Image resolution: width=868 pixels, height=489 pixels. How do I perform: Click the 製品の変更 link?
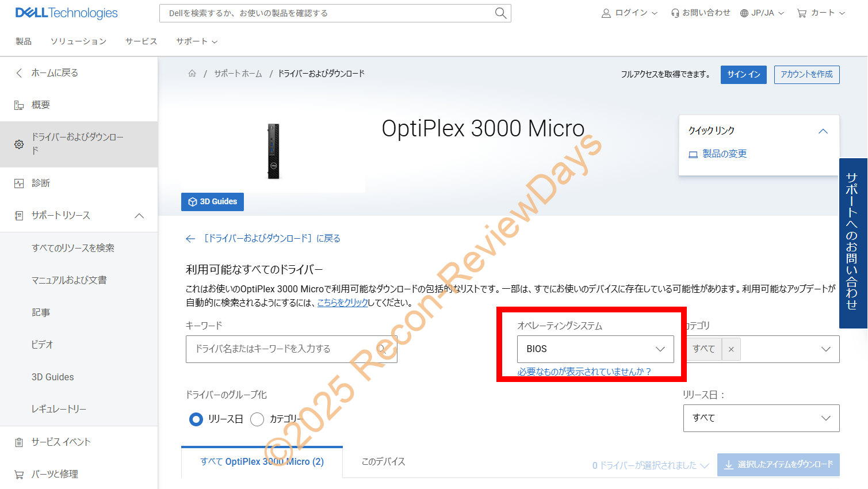pyautogui.click(x=724, y=154)
